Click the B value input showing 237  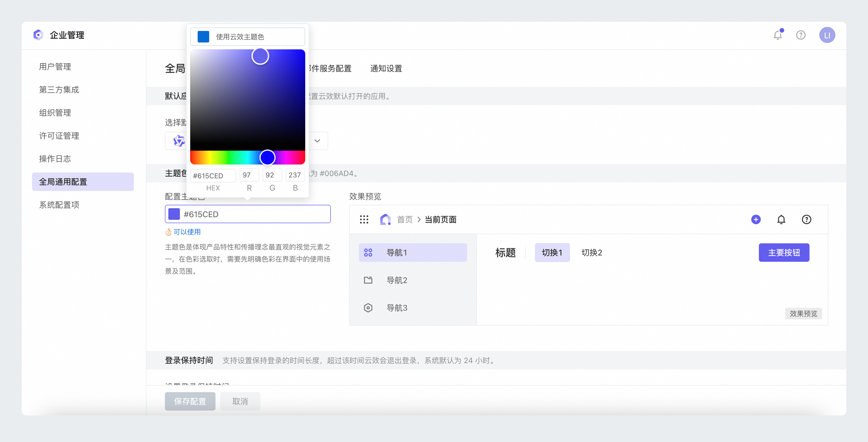[x=295, y=175]
